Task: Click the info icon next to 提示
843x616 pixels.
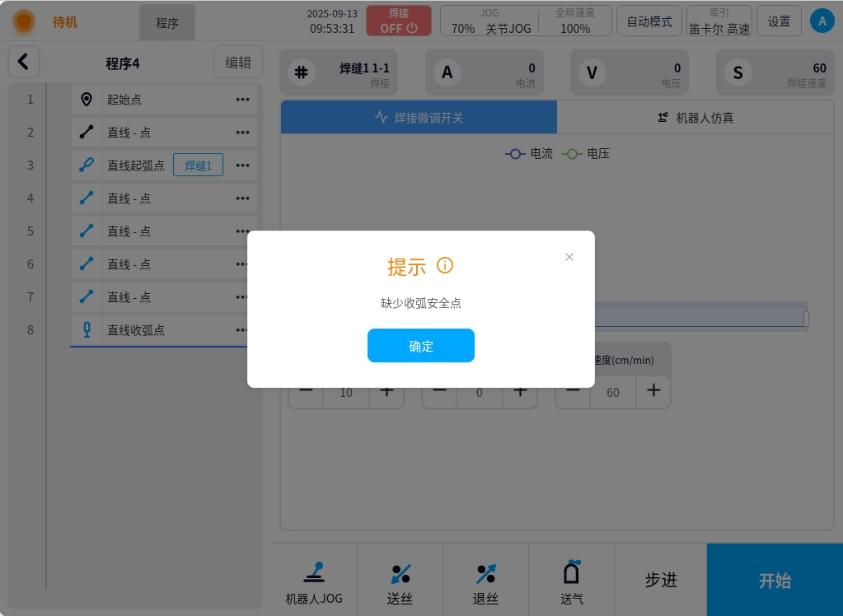Action: [x=445, y=266]
